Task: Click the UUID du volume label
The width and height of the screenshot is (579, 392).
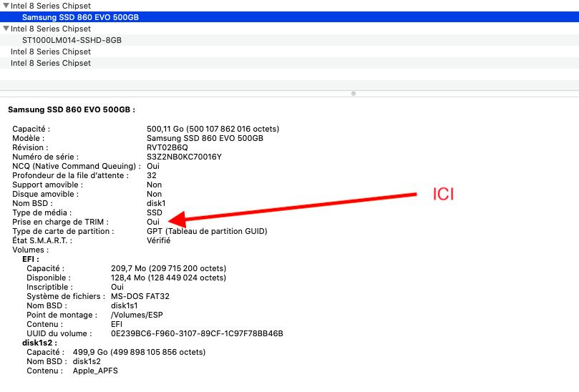Action: [x=59, y=333]
